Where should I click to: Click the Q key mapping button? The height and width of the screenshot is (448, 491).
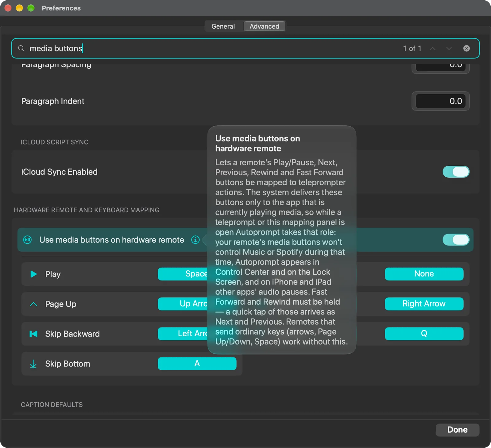(x=424, y=334)
